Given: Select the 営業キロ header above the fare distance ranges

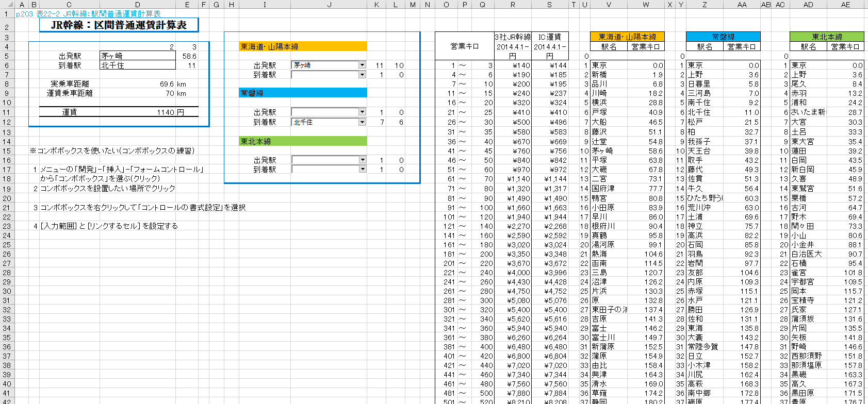Looking at the screenshot, I should (x=465, y=46).
